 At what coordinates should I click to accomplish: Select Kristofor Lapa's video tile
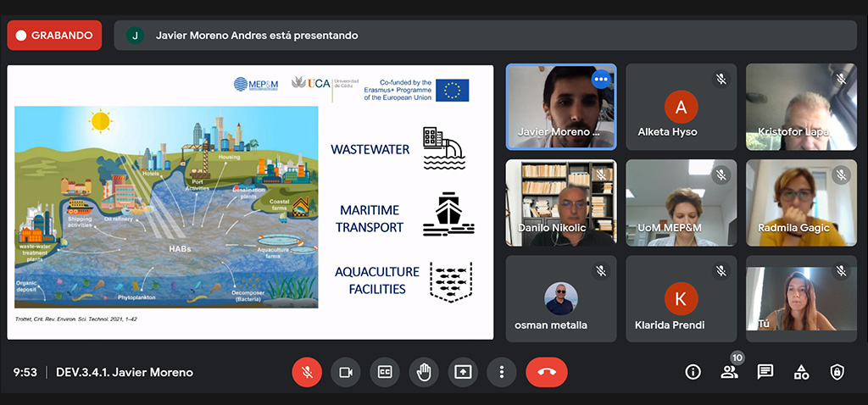[801, 107]
